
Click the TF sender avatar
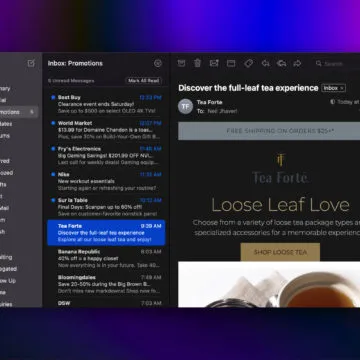185,106
